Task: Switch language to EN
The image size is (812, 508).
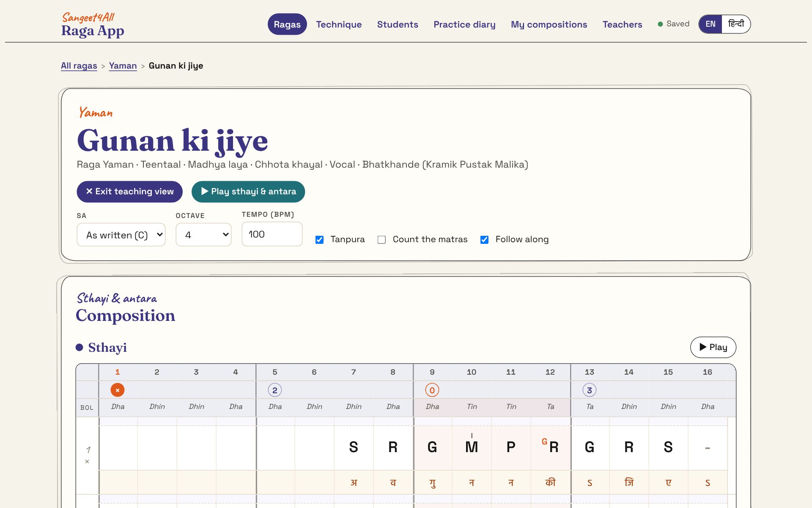Action: point(710,24)
